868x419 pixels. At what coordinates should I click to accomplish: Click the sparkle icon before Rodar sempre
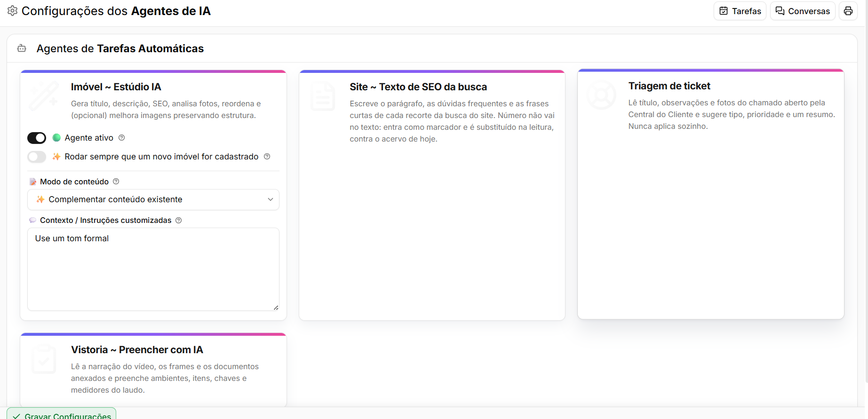[56, 157]
